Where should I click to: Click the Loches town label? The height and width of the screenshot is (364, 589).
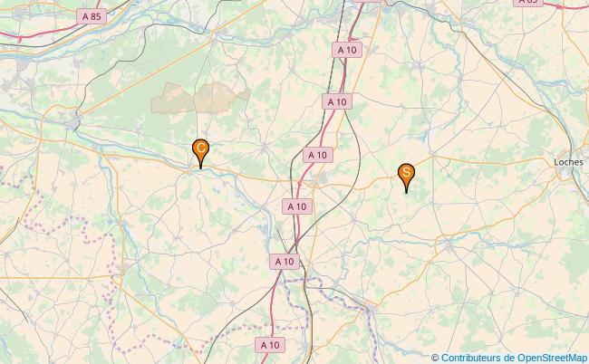click(x=568, y=162)
